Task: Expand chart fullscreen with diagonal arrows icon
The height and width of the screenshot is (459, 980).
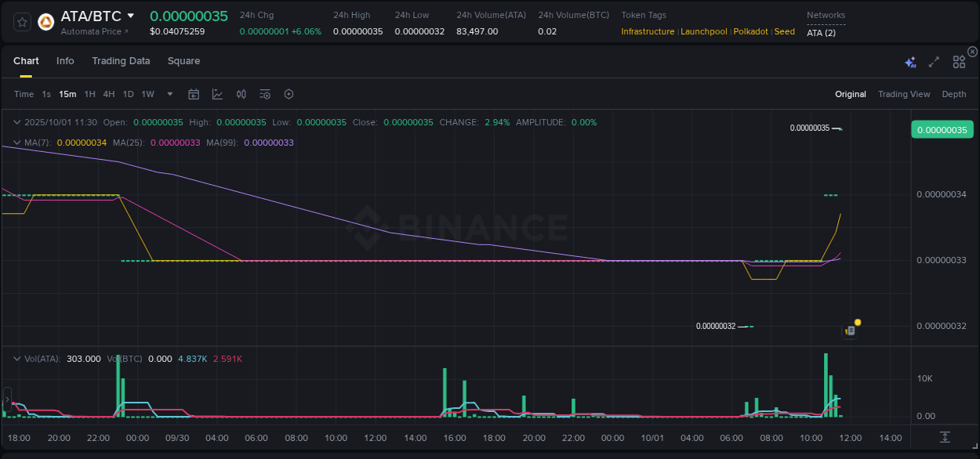Action: coord(933,62)
